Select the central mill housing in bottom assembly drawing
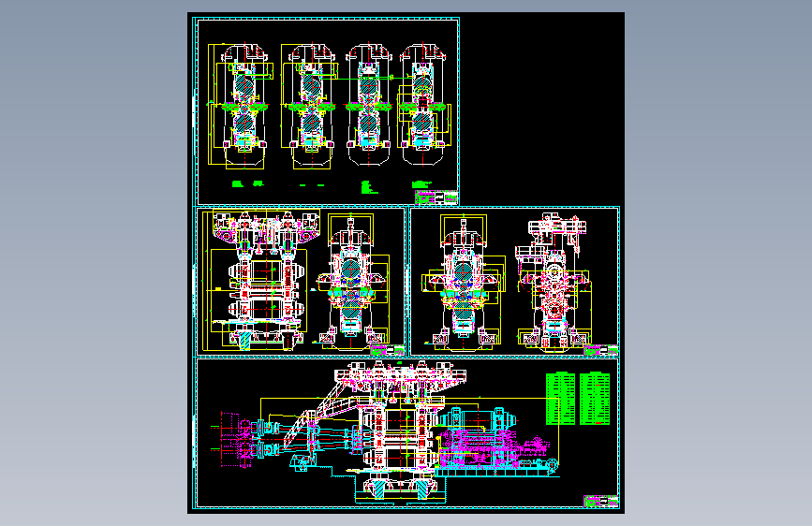812x526 pixels. click(399, 431)
